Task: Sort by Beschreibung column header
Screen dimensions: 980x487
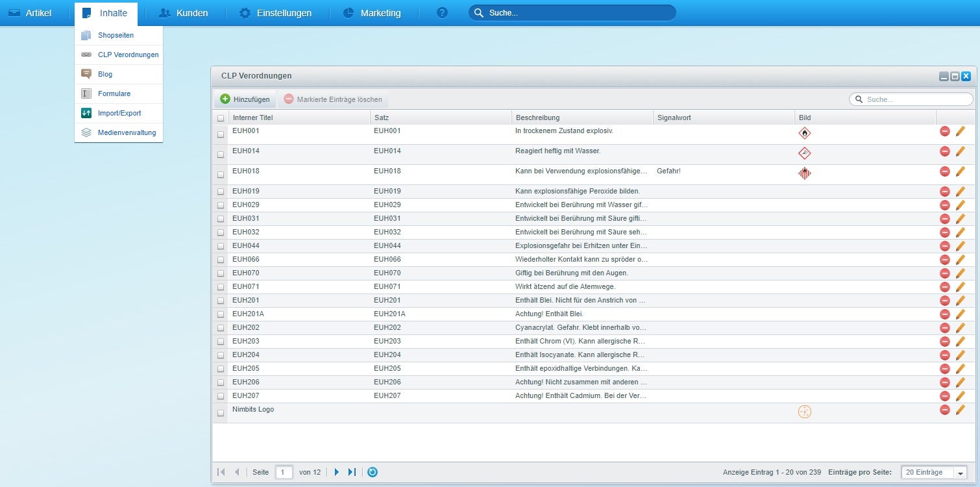Action: pos(582,118)
